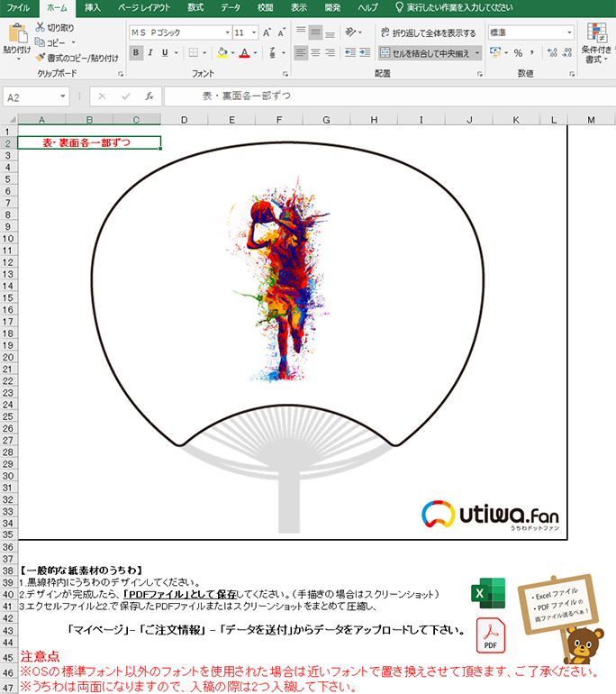Screen dimensions: 616x694
Task: Open the Merge and Center dropdown arrow
Action: coord(477,53)
